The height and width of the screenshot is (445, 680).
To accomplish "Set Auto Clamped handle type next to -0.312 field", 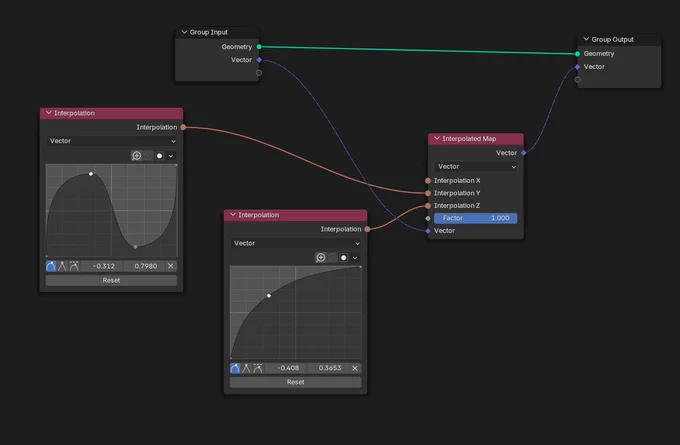I will [x=74, y=266].
